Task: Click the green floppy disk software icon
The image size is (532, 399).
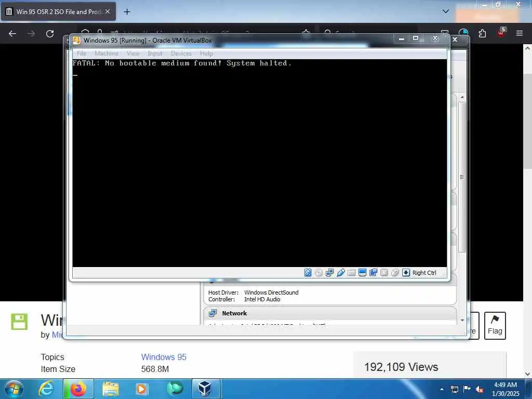Action: 19,321
